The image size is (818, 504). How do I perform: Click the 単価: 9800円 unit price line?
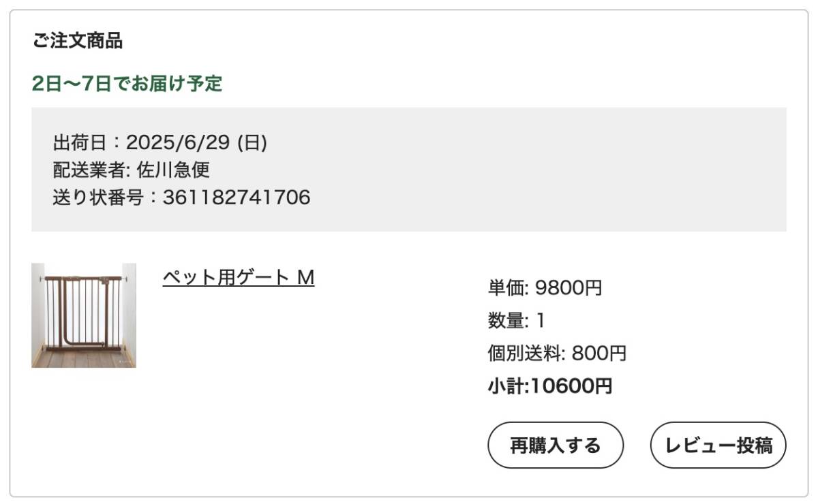point(545,288)
